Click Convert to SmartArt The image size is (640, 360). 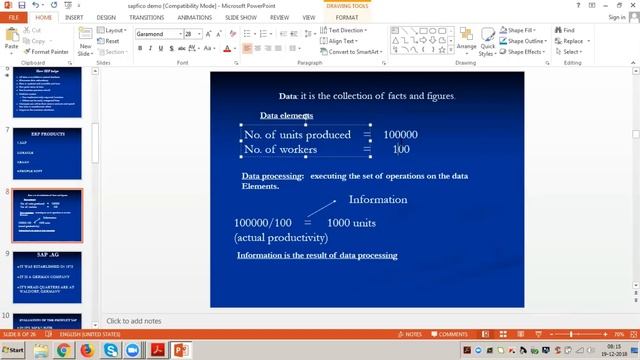coord(351,52)
